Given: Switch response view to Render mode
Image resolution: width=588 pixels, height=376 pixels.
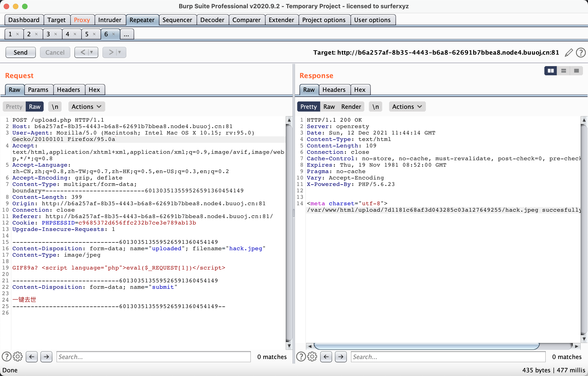Looking at the screenshot, I should pos(351,107).
